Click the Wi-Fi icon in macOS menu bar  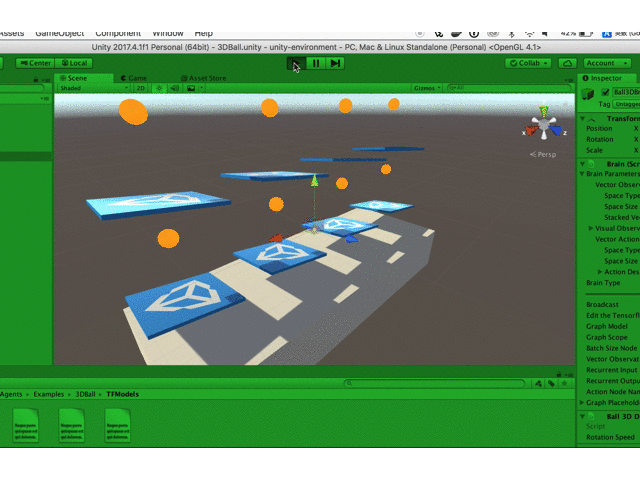click(x=529, y=34)
